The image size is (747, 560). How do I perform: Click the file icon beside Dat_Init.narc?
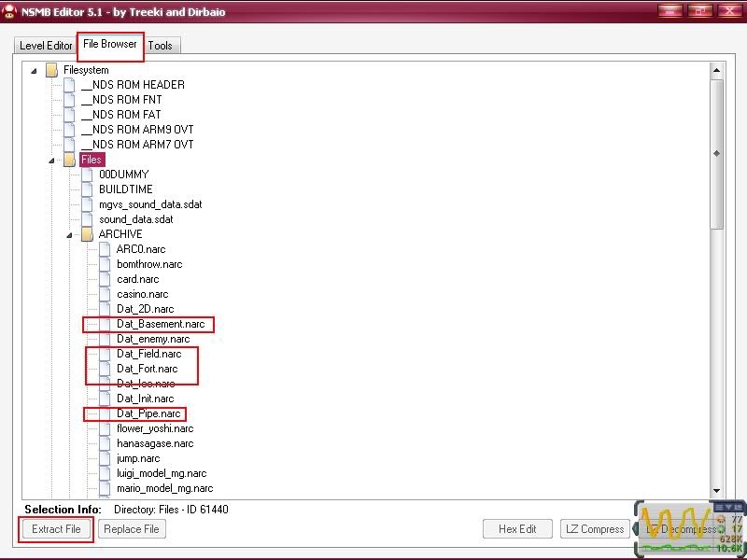(105, 399)
